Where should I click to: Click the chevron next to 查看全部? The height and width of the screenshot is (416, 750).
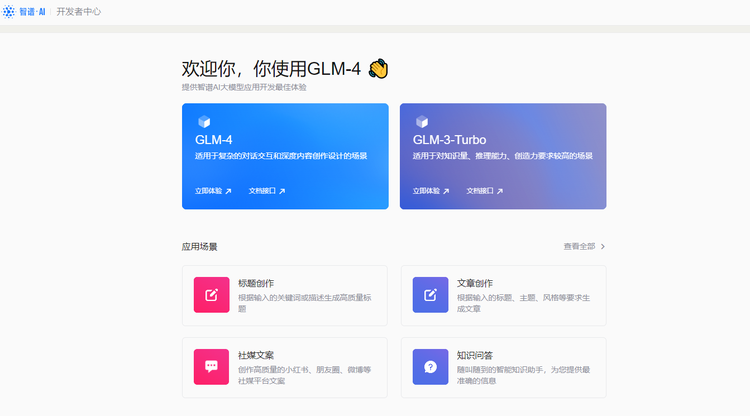603,246
